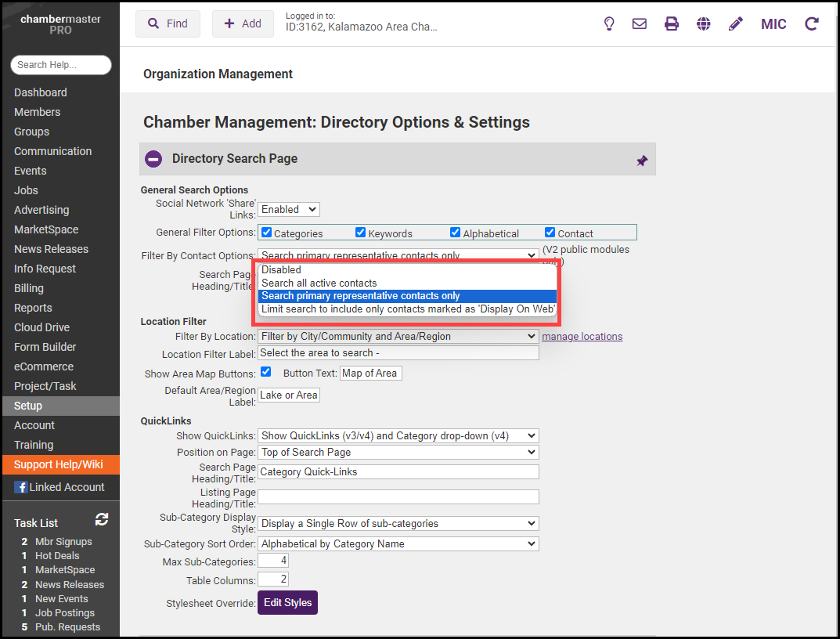Refresh the Task List
The image size is (840, 639).
click(x=102, y=519)
